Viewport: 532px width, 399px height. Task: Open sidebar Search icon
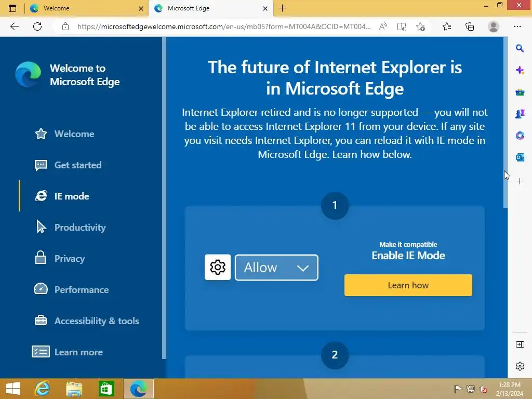pyautogui.click(x=520, y=48)
